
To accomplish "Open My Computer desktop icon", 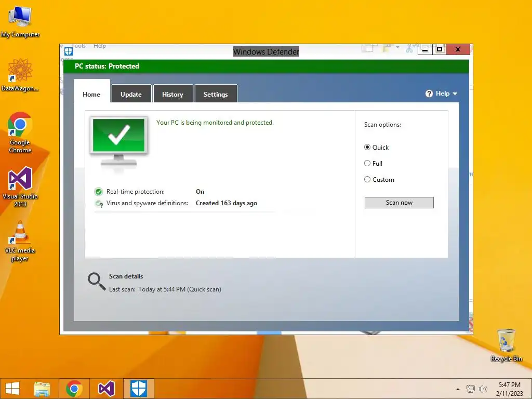I will click(20, 22).
